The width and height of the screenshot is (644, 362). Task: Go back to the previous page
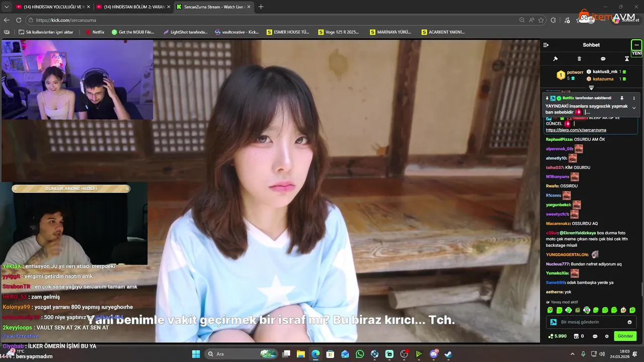(7, 20)
